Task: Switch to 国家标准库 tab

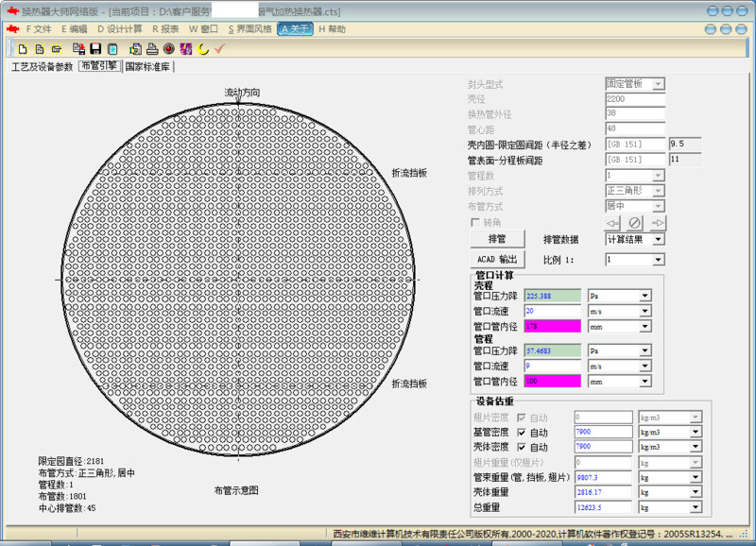Action: pos(147,66)
